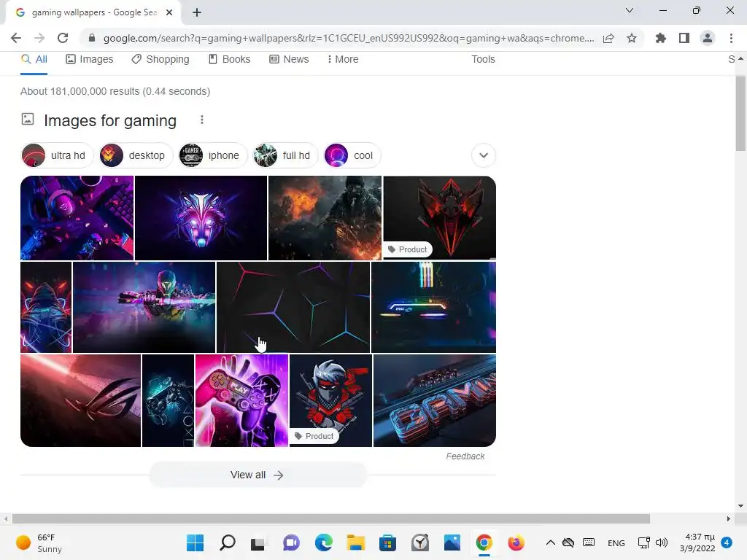Open the More search categories menu
The width and height of the screenshot is (747, 560).
tap(343, 60)
